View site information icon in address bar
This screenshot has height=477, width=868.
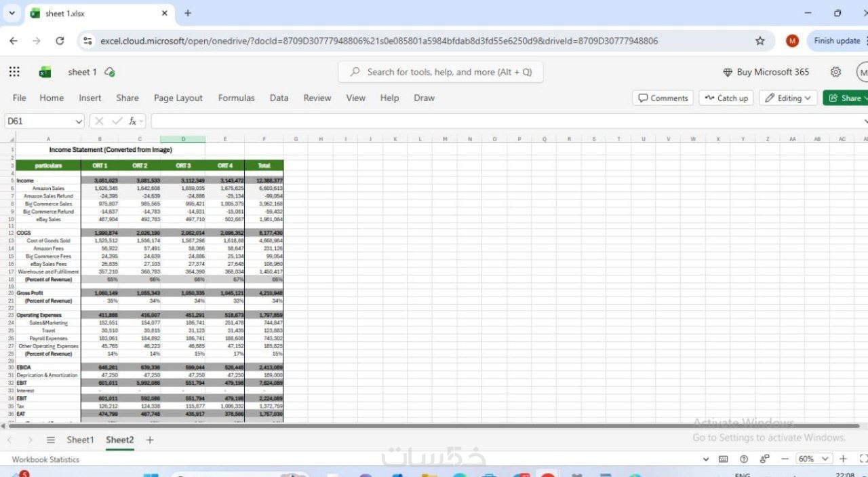point(87,41)
